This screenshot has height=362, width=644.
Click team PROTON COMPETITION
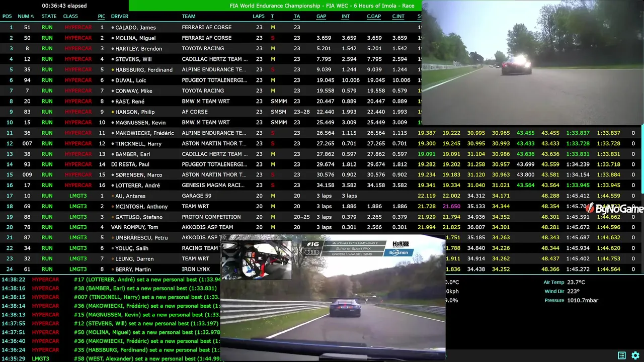[x=211, y=217]
